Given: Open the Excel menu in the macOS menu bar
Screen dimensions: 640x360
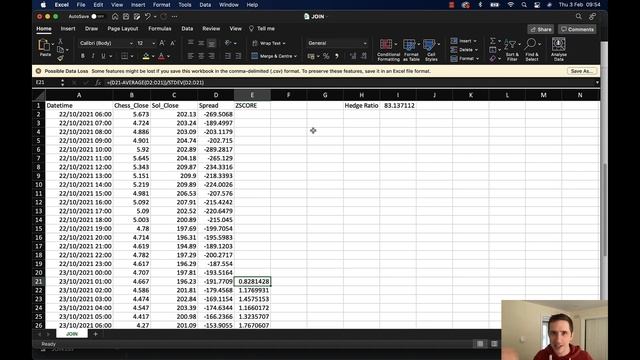Looking at the screenshot, I should (62, 5).
